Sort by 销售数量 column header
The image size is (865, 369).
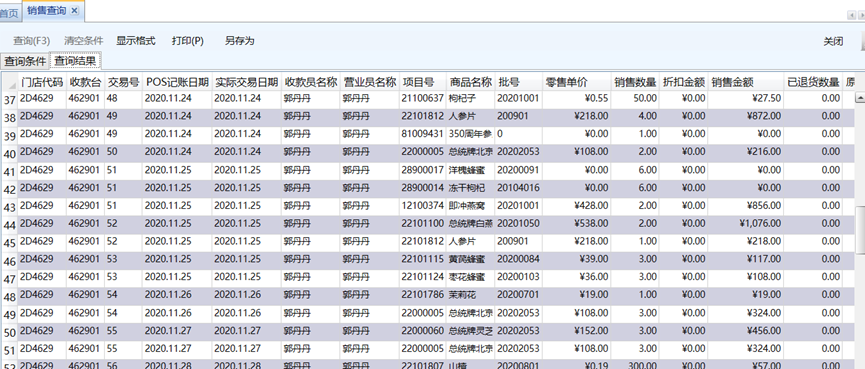coord(634,83)
